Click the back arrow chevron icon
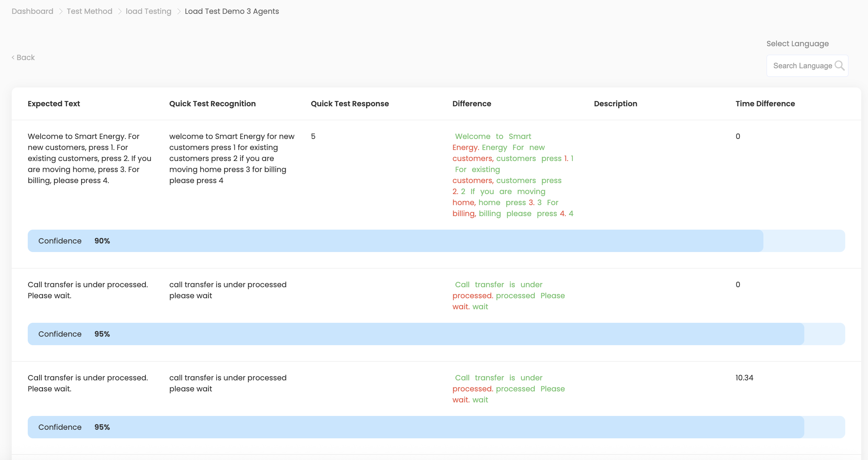Viewport: 868px width, 460px height. [13, 58]
